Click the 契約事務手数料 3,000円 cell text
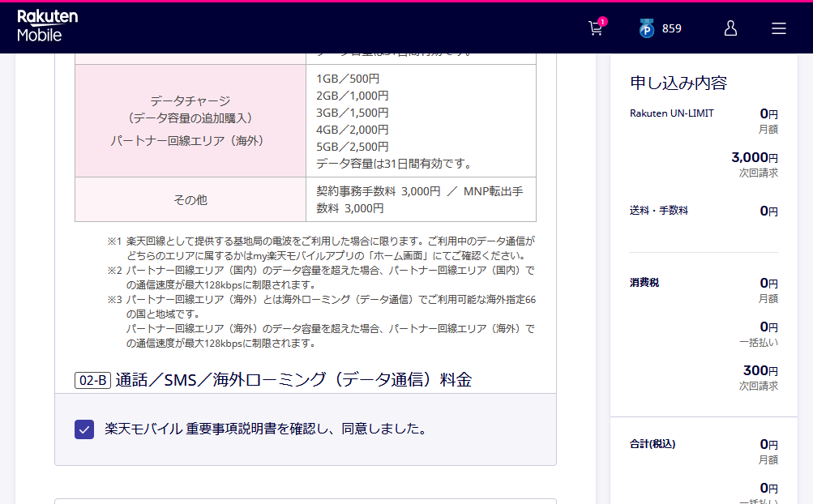Image resolution: width=813 pixels, height=504 pixels. 420,199
